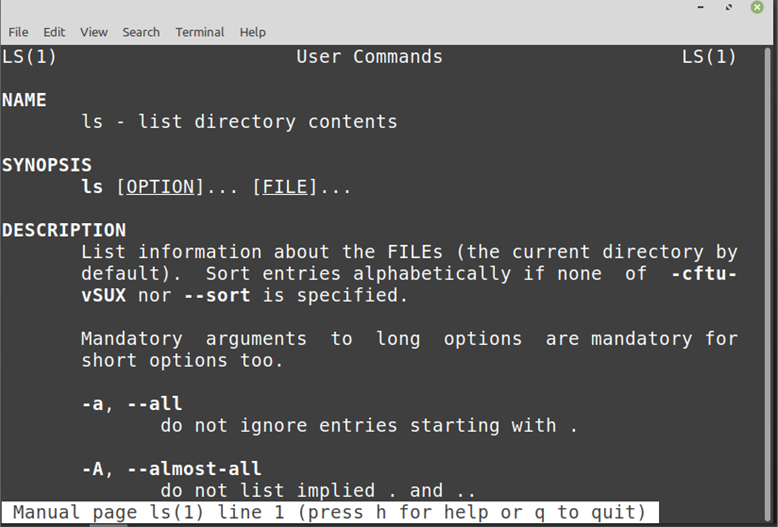Viewport: 778px width, 527px height.
Task: Click the underlined OPTION word in synopsis
Action: 161,187
